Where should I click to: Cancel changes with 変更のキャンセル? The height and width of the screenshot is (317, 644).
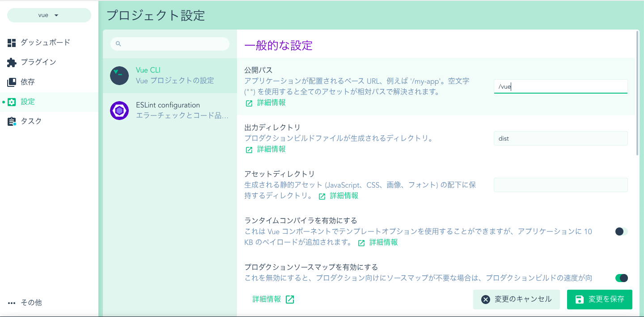coord(516,299)
